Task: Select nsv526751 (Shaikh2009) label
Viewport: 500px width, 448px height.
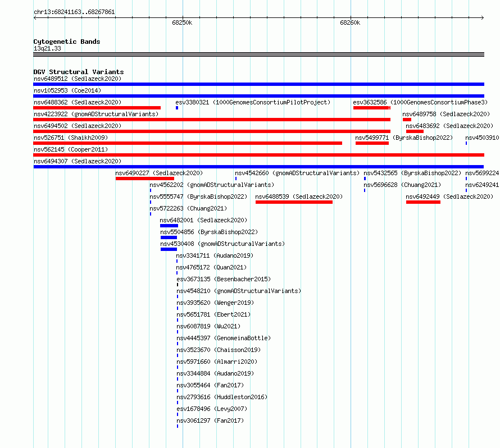Action: [x=71, y=138]
